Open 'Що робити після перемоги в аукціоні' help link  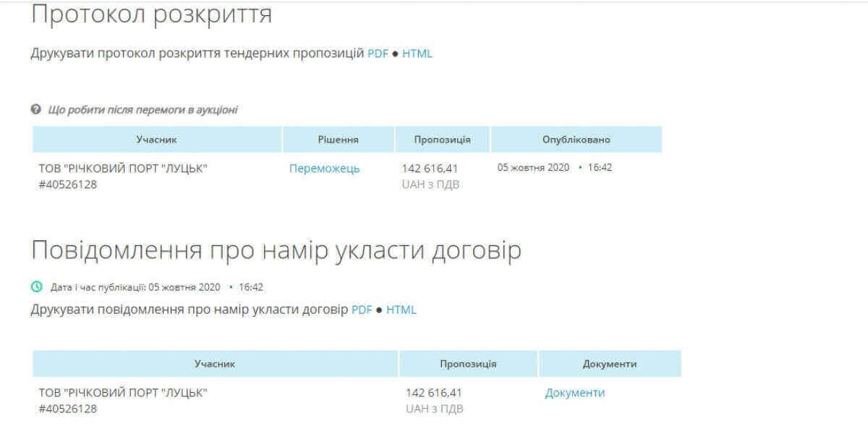point(142,110)
